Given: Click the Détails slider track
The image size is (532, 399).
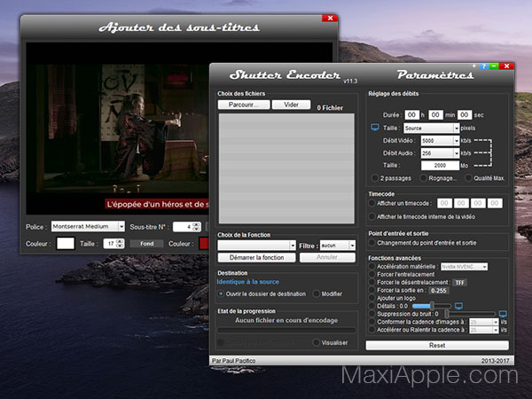Looking at the screenshot, I should pyautogui.click(x=432, y=306).
